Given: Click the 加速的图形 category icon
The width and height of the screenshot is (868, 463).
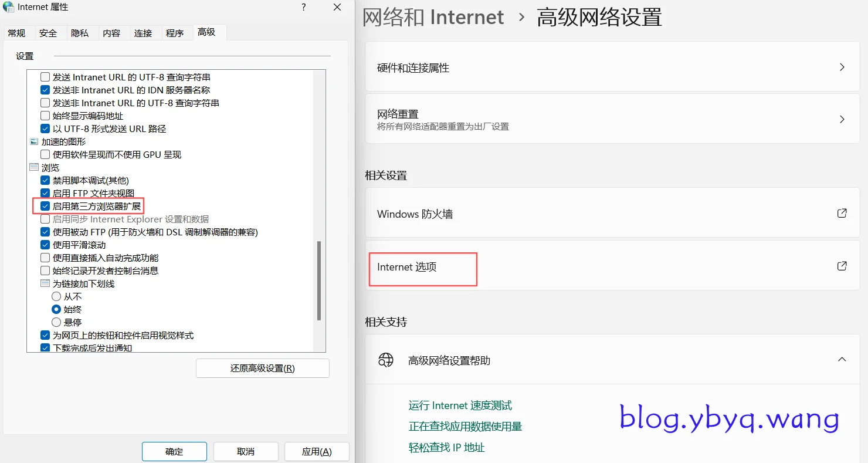Looking at the screenshot, I should (x=34, y=141).
